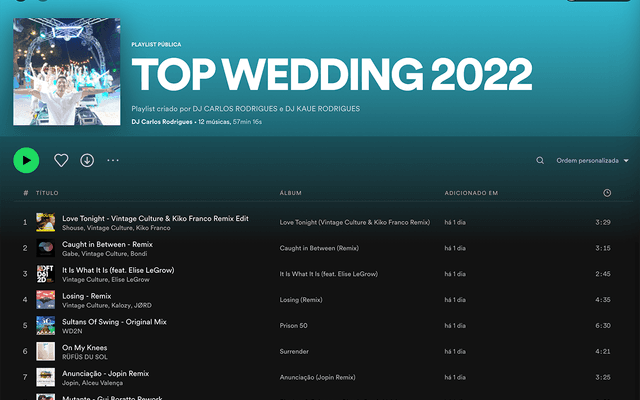Viewport: 640px width, 400px height.
Task: Open the WD2N artist link
Action: (72, 331)
